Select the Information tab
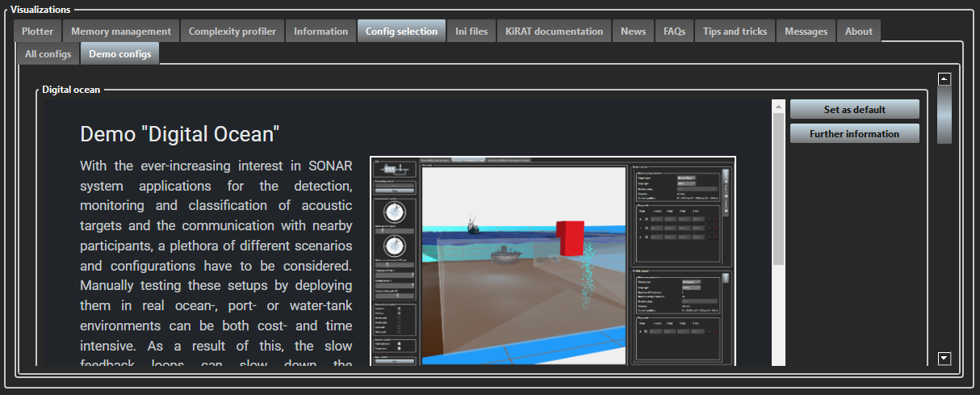This screenshot has width=980, height=395. point(320,32)
